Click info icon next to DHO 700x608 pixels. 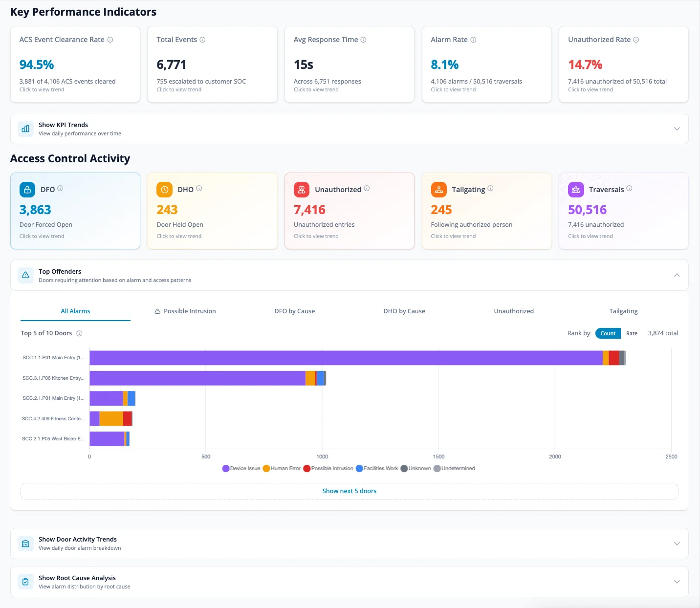(x=199, y=188)
